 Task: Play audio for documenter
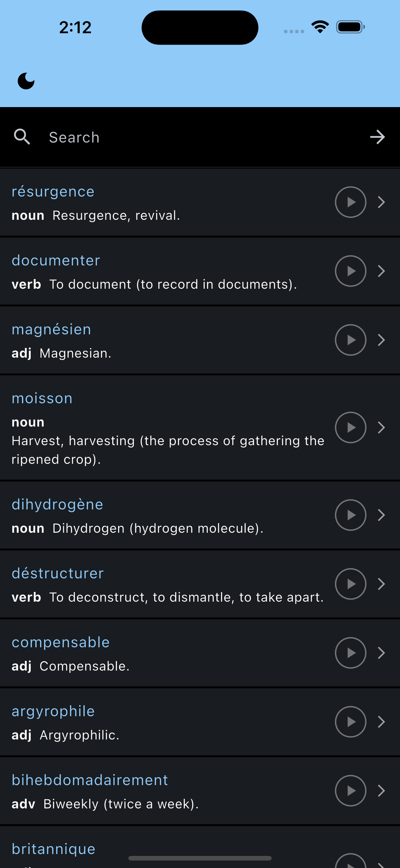350,271
